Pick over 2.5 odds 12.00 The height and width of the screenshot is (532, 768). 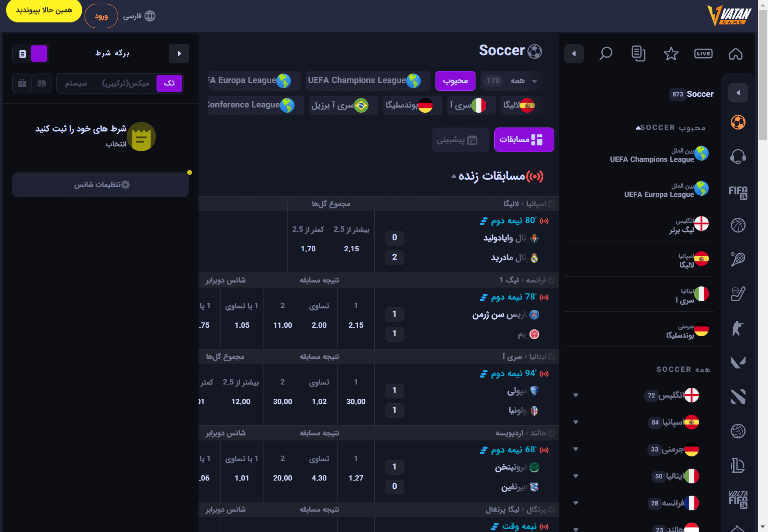click(241, 402)
